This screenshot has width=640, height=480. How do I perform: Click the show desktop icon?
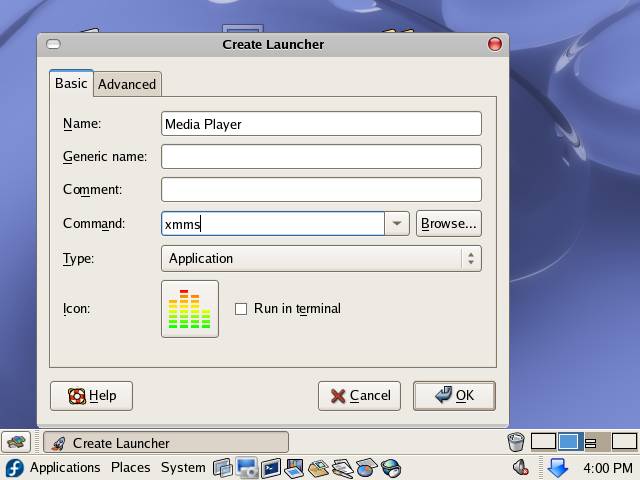click(x=16, y=442)
